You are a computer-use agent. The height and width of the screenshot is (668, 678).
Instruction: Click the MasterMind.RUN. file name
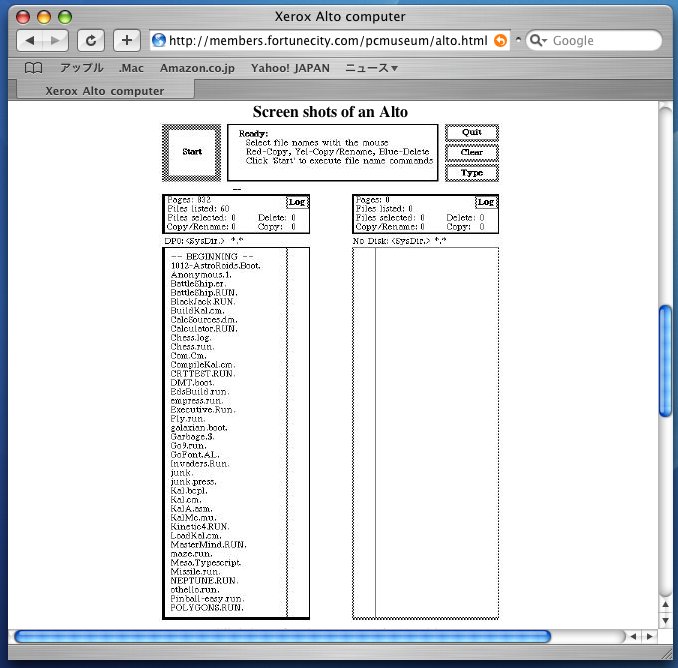pyautogui.click(x=208, y=545)
